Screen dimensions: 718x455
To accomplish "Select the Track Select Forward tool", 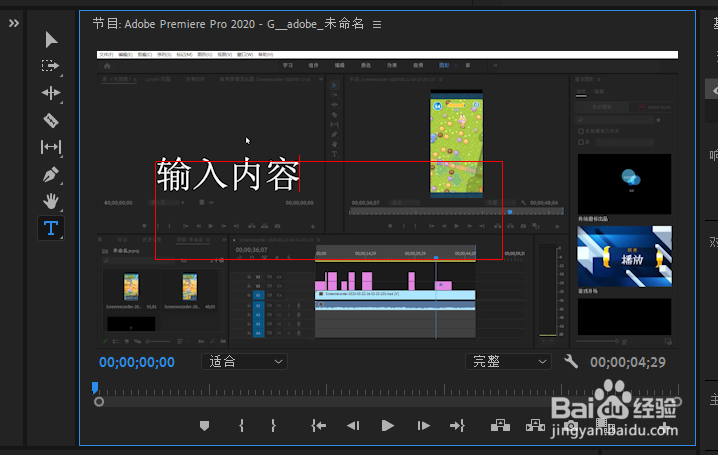I will [50, 66].
